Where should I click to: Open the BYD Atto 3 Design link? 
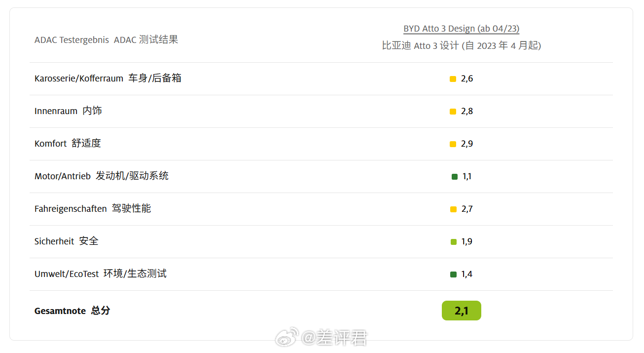pyautogui.click(x=461, y=29)
